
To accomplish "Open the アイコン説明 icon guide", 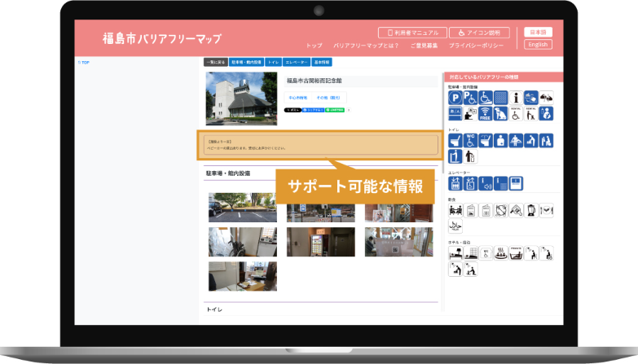I will point(479,33).
